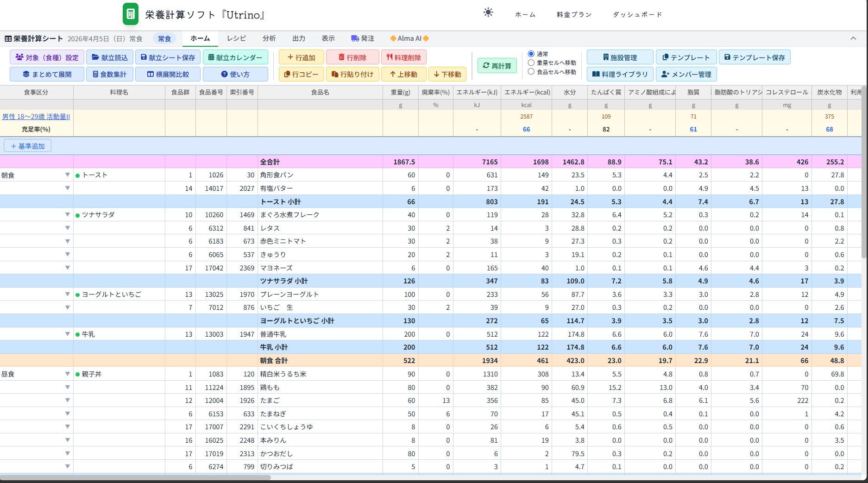868x483 pixels.
Task: Add a row with 行追加
Action: click(302, 57)
